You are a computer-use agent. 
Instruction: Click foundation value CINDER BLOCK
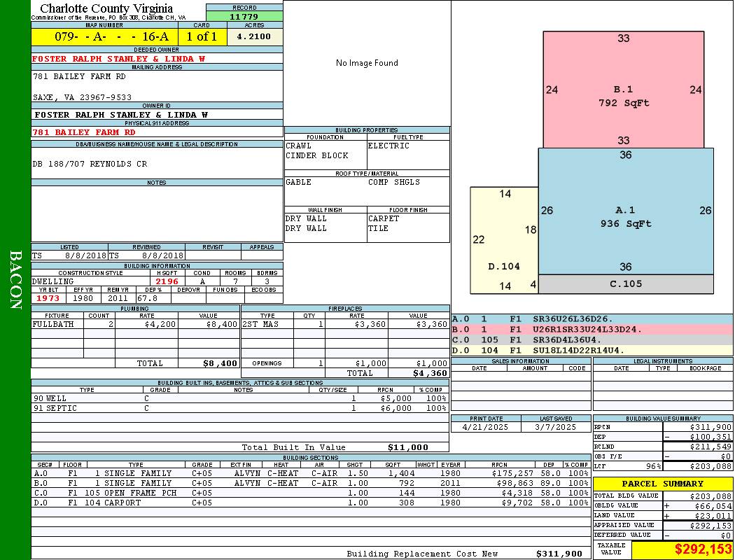pyautogui.click(x=317, y=155)
